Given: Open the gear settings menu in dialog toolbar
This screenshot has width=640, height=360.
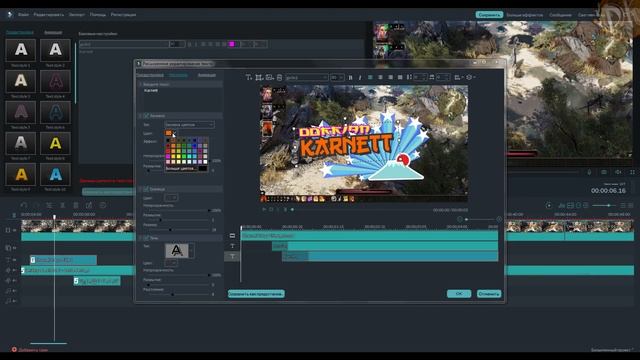Looking at the screenshot, I should click(x=470, y=77).
